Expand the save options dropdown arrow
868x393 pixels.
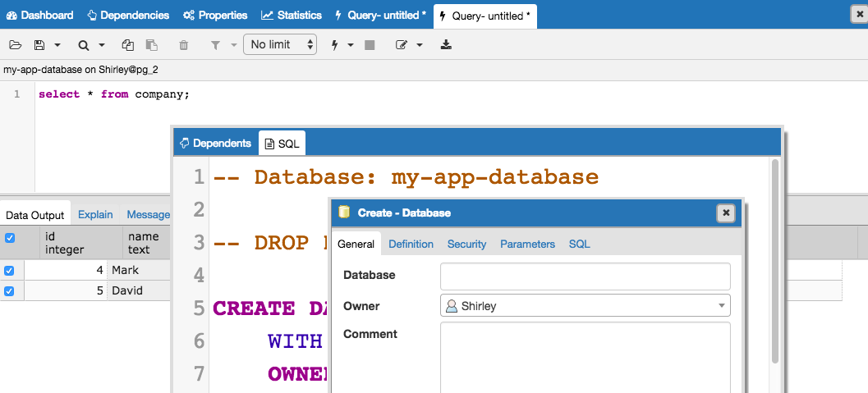pos(57,45)
